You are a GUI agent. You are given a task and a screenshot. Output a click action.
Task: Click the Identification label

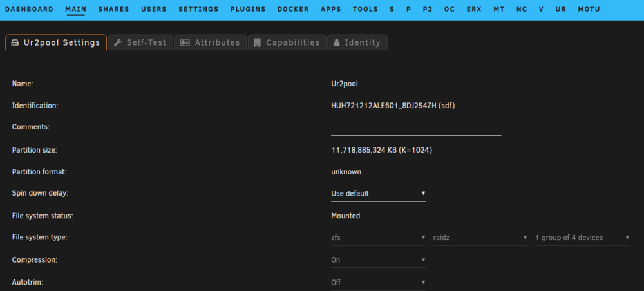(x=35, y=106)
